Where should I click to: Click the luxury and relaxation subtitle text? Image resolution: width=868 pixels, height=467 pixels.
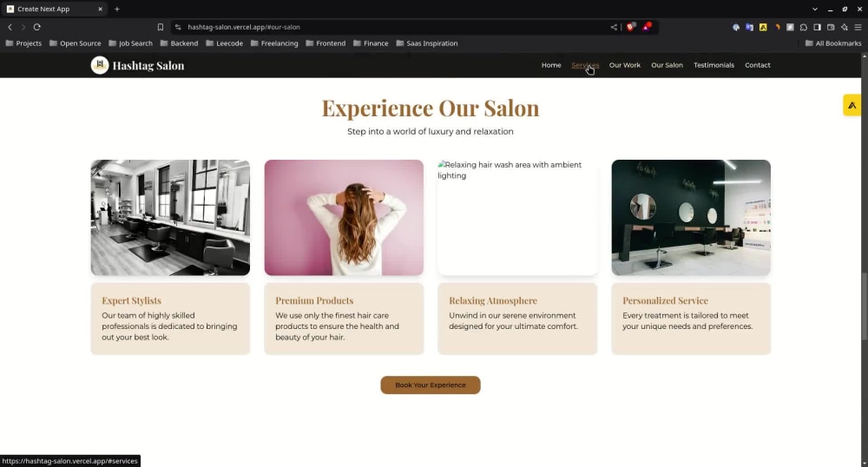coord(431,132)
